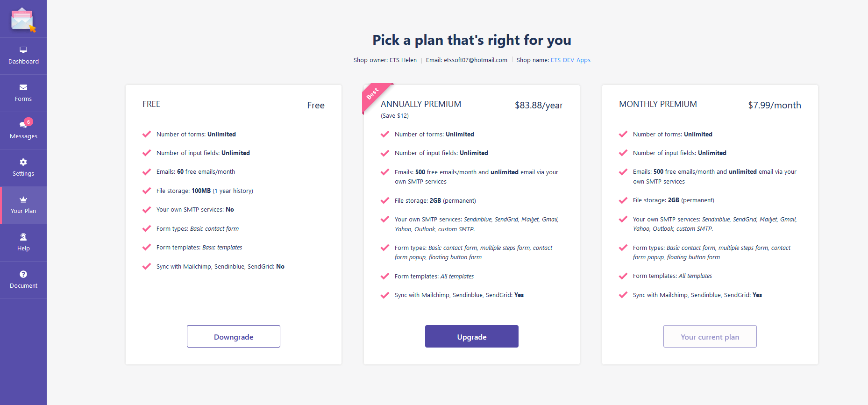Screen dimensions: 868x405
Task: Click the Monthly Premium plan title
Action: click(x=658, y=104)
